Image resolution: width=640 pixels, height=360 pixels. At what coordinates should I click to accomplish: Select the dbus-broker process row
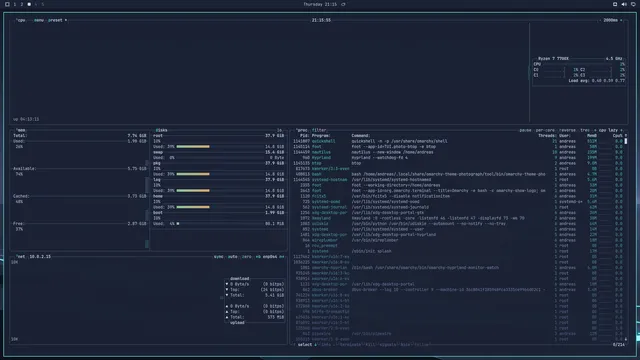[x=458, y=290]
